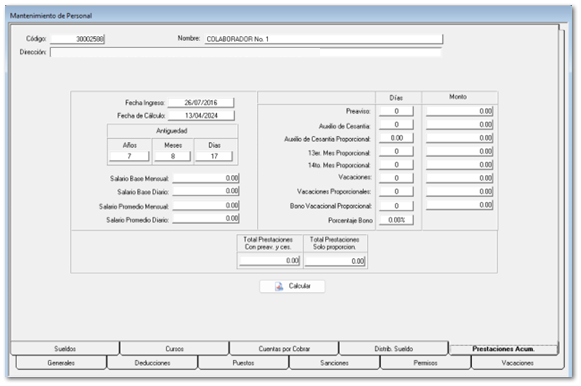
Task: Click the Salario Base Diario field
Action: 206,191
